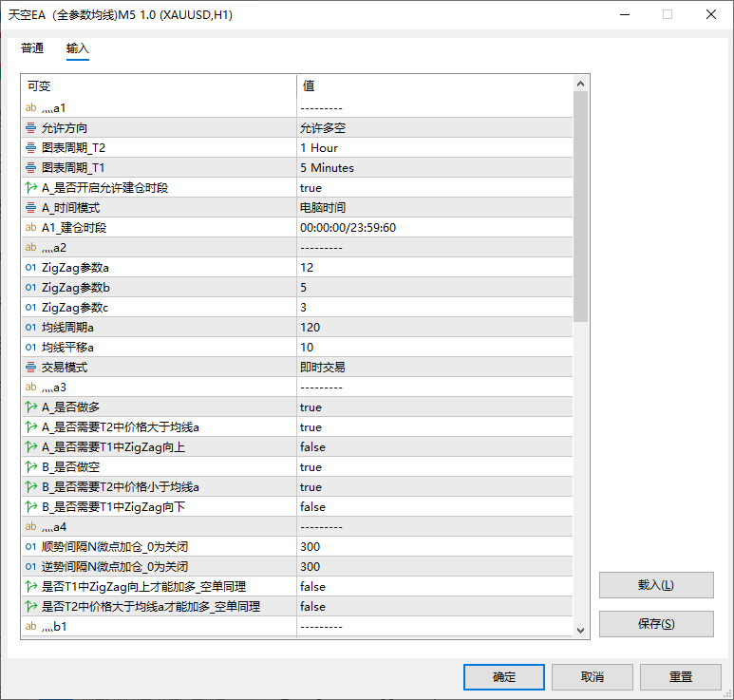
Task: Click the 可变 column header
Action: (159, 86)
